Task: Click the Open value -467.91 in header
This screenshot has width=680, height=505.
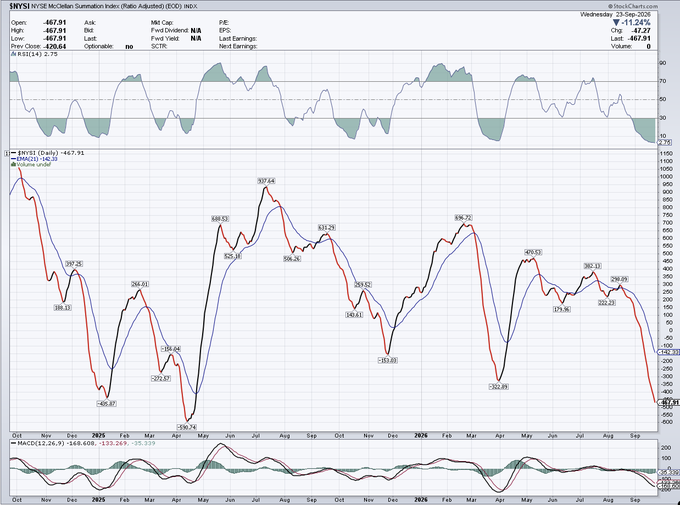Action: 55,23
